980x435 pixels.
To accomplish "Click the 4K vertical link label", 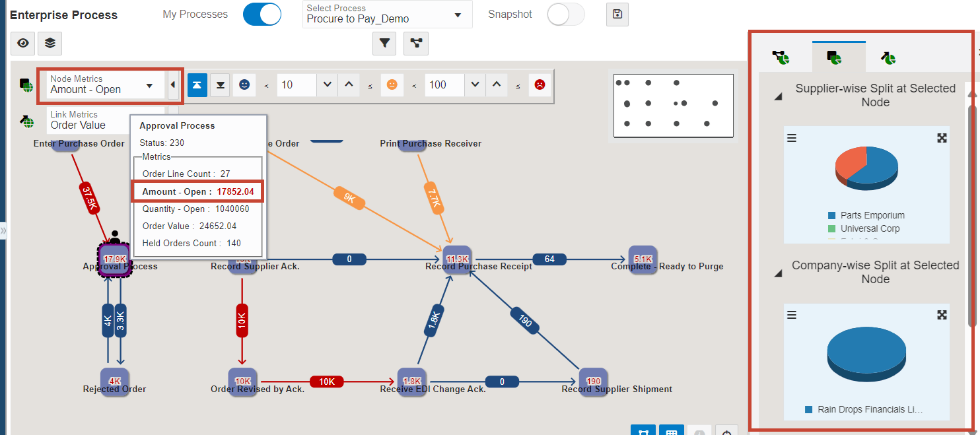I will coord(108,321).
